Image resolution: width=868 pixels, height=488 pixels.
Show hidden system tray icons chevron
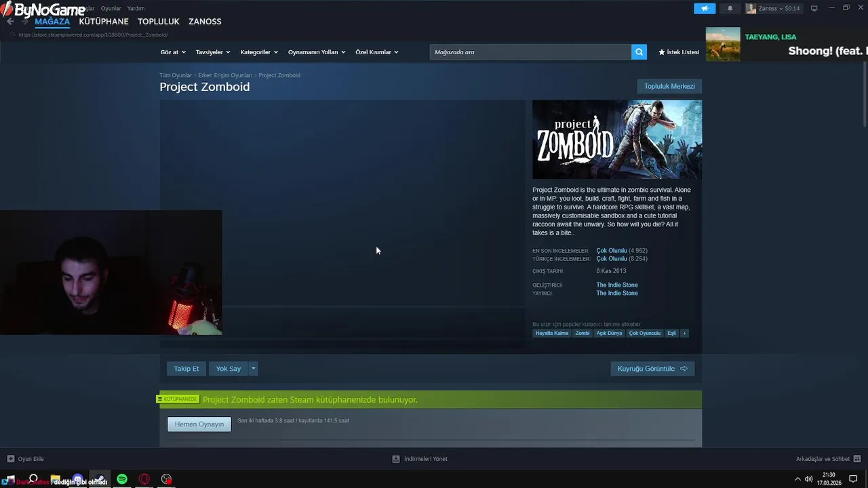[x=797, y=479]
